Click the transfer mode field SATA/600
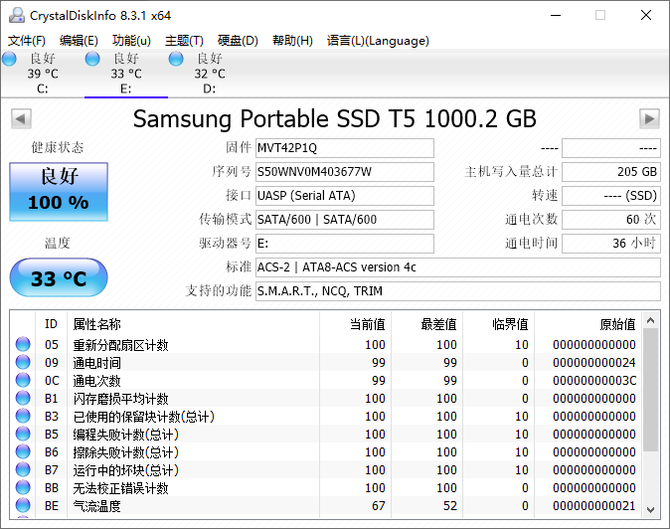 344,220
